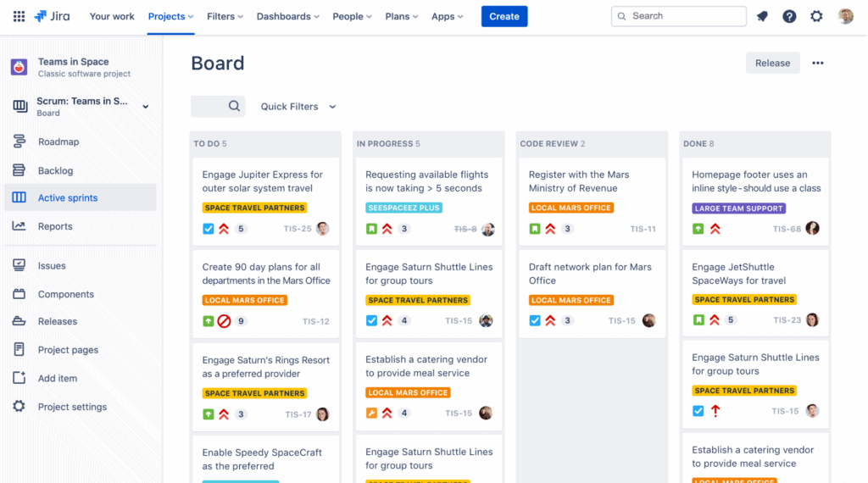Open the Quick Filters dropdown

click(298, 106)
